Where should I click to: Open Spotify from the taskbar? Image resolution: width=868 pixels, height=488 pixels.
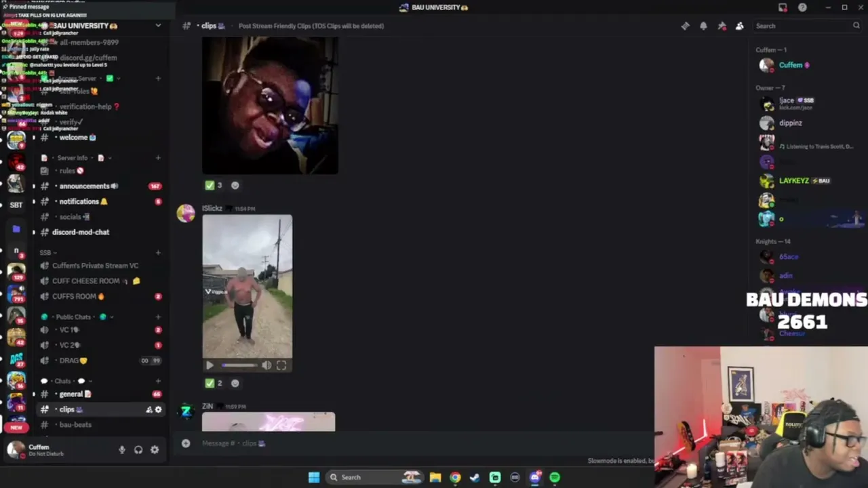point(555,477)
